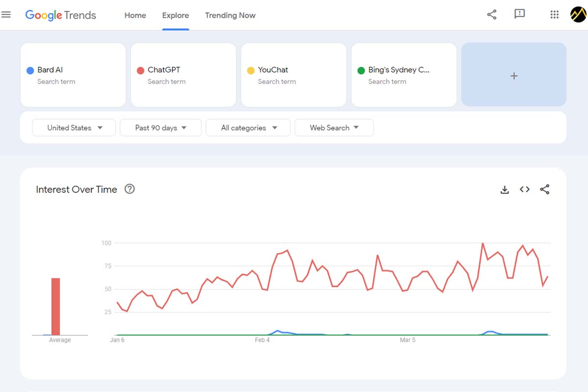Screen dimensions: 588x392
Task: Open the embed code for the chart
Action: tap(524, 189)
